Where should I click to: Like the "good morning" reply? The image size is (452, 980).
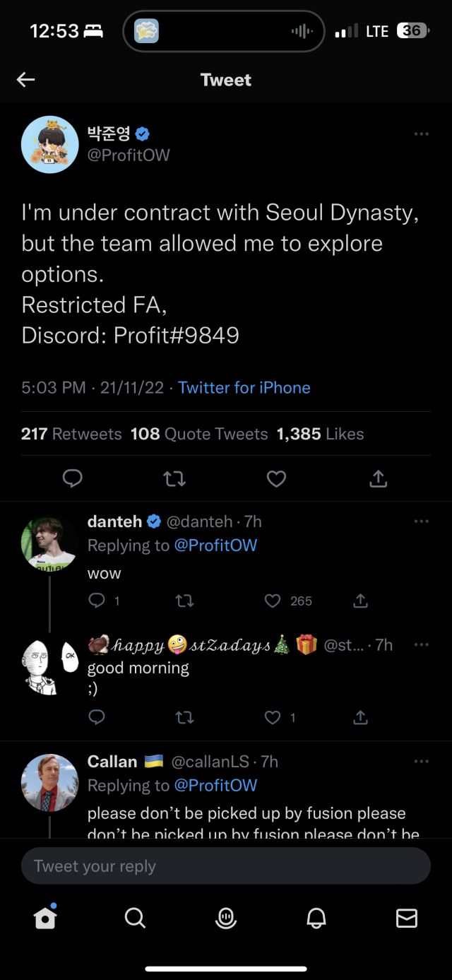273,717
